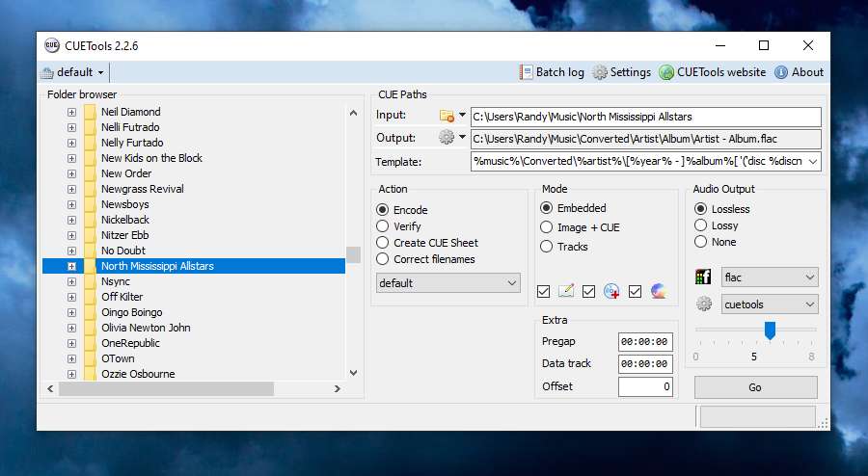Select Image + CUE mode
The width and height of the screenshot is (868, 476).
coord(546,227)
